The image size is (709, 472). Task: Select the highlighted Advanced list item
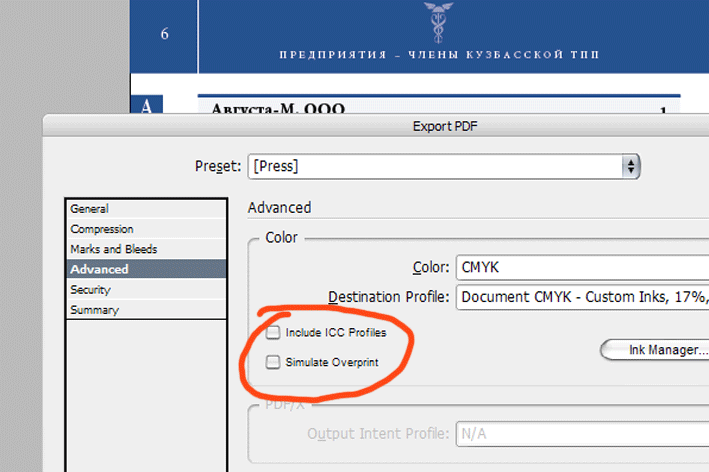146,269
